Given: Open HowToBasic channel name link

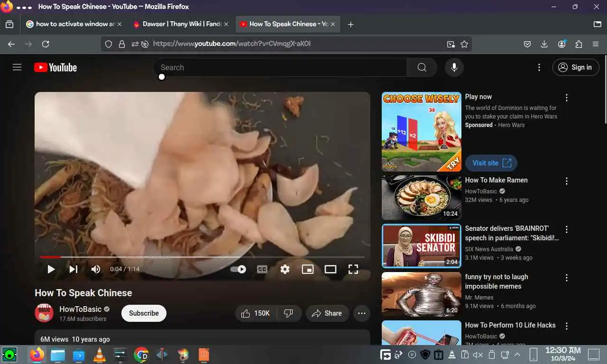Looking at the screenshot, I should point(81,309).
